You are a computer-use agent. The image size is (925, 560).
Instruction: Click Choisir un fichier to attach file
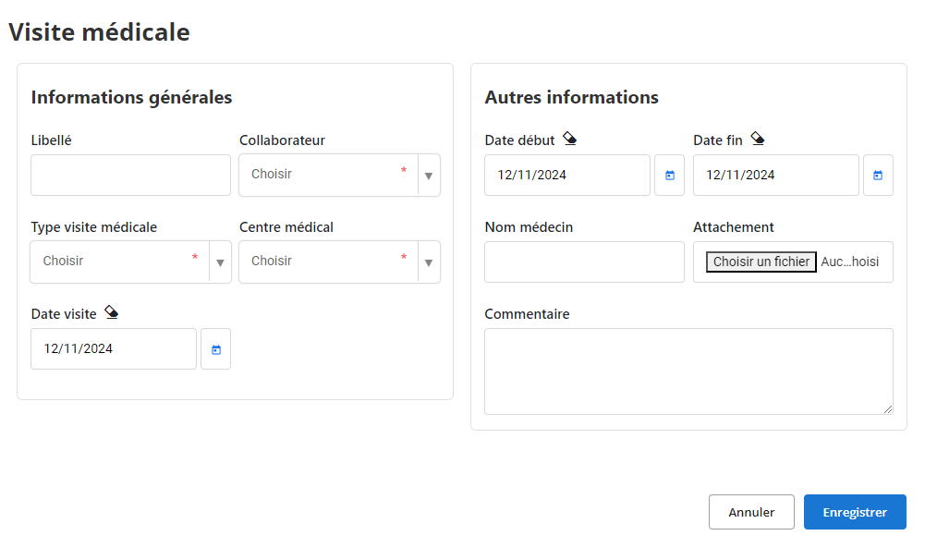(761, 262)
